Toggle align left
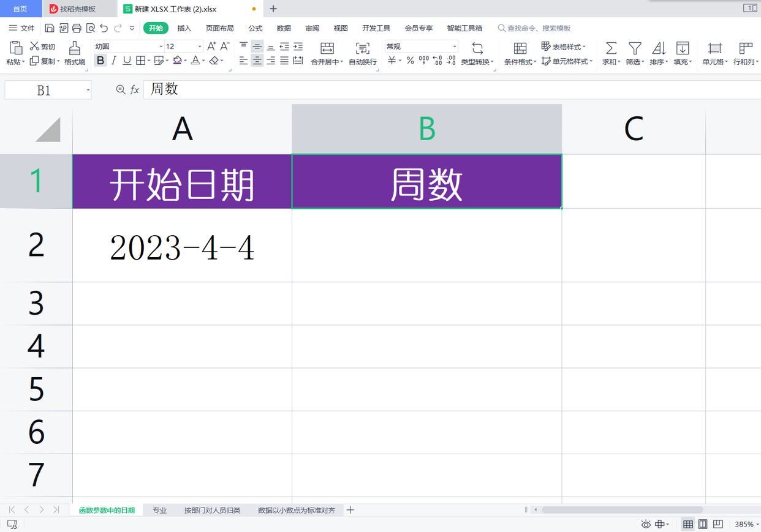761x532 pixels. click(243, 61)
